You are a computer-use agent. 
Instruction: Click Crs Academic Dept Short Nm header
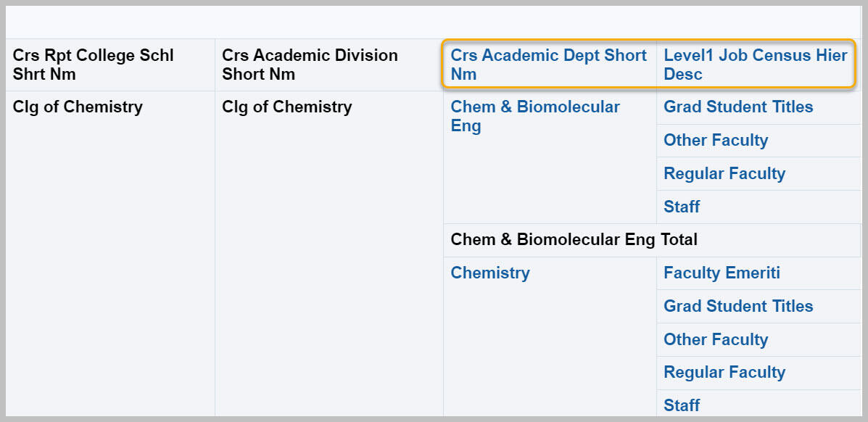pos(549,65)
